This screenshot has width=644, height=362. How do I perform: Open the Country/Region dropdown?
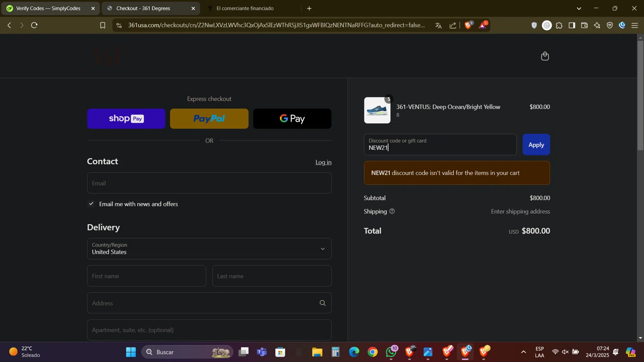[x=209, y=249]
